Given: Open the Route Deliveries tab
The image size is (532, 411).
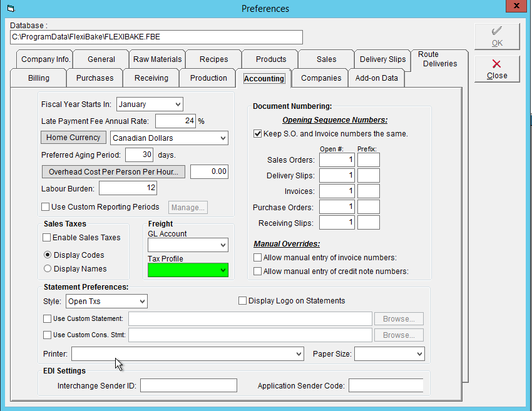Looking at the screenshot, I should (440, 59).
